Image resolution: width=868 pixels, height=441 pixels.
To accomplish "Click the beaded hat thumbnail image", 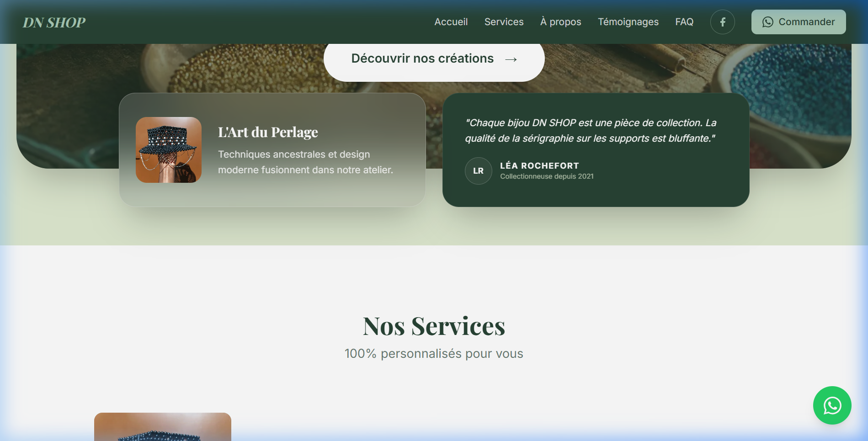I will (169, 150).
